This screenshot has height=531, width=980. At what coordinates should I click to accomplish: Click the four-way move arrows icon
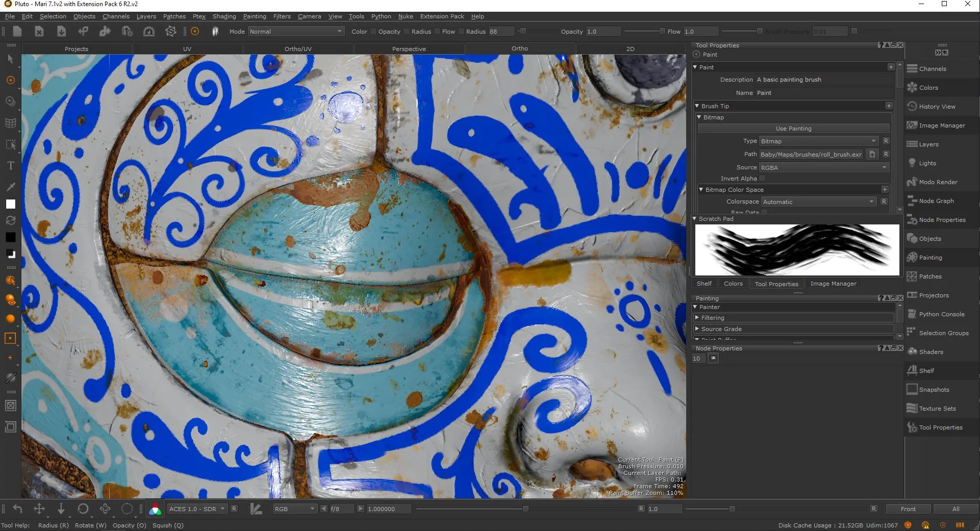click(39, 509)
